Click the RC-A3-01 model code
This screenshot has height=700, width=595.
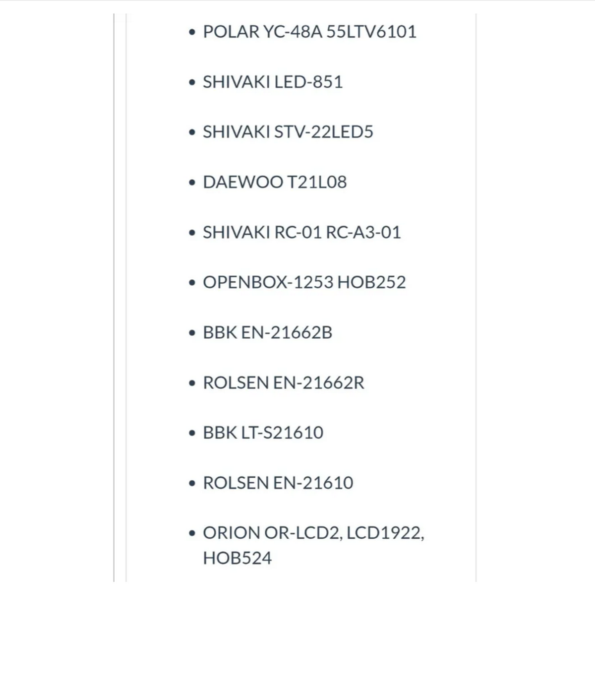[363, 232]
